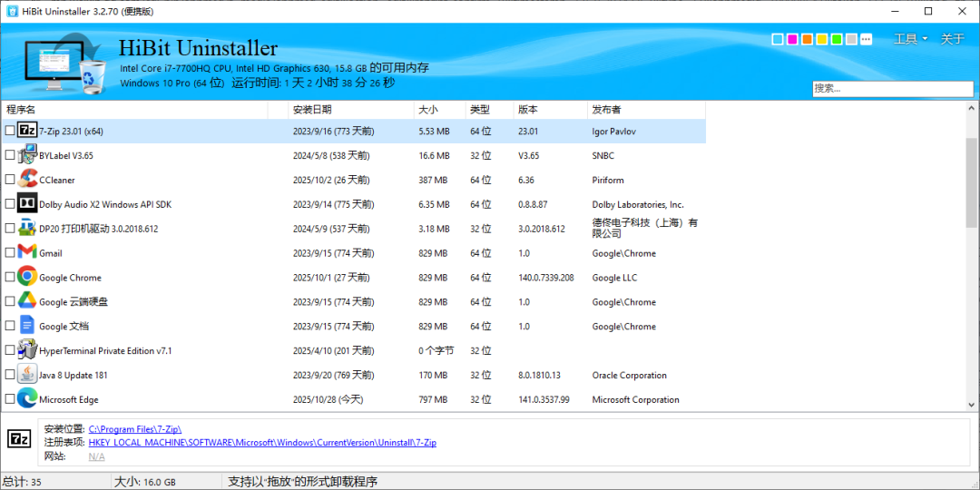Select the Oracle Corporation publisher cell
Viewport: 980px width, 490px height.
tap(630, 375)
